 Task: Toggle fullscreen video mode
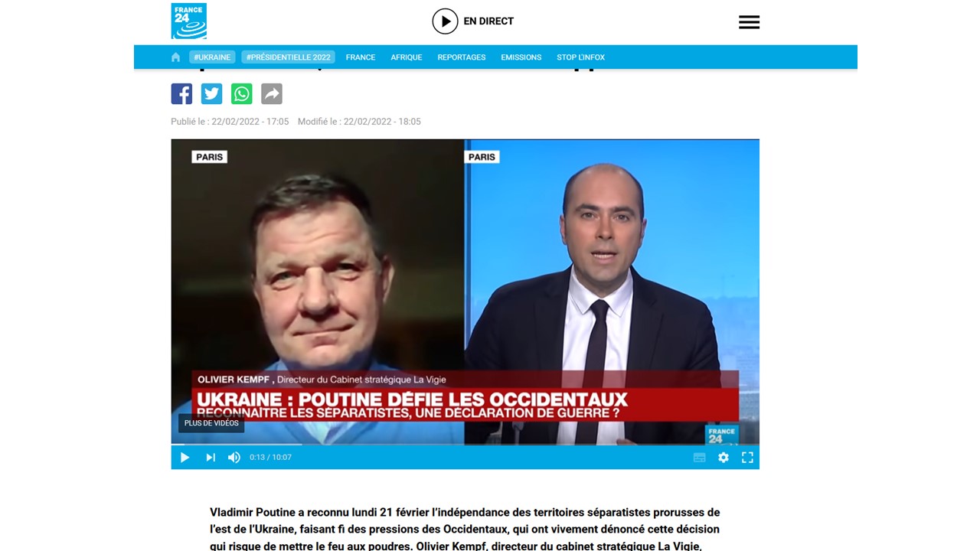pos(747,457)
